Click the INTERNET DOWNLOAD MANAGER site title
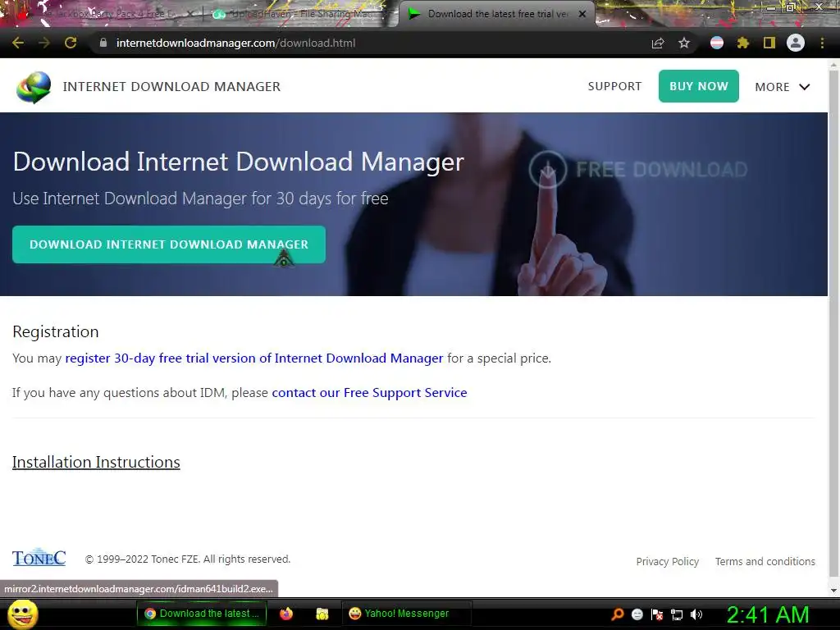The image size is (840, 630). [x=171, y=87]
